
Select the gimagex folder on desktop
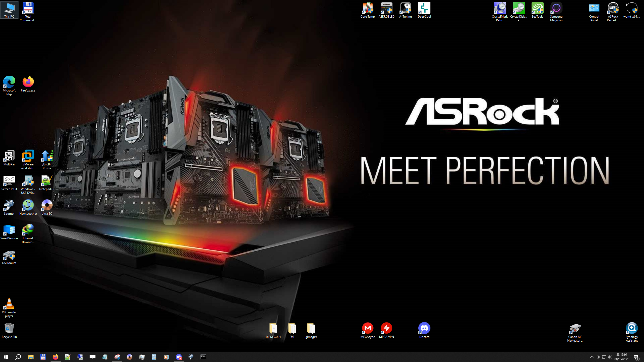[311, 331]
